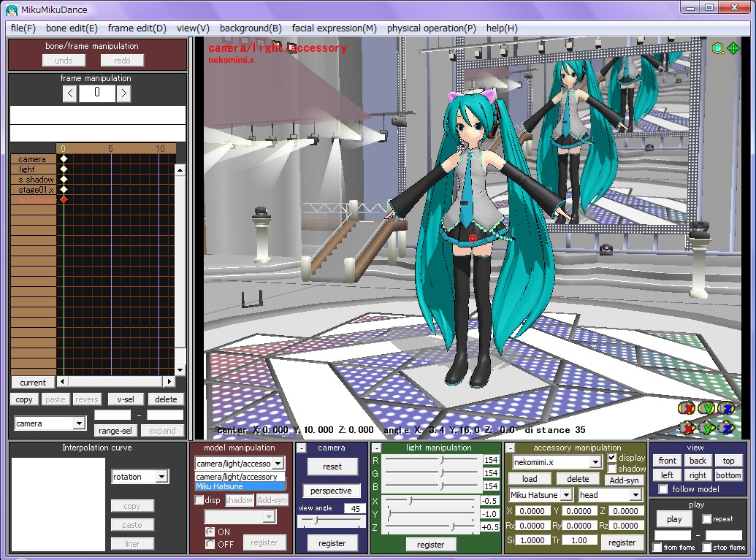Click timeline scrollbar up arrow
Viewport: 756px width, 560px height.
click(x=180, y=170)
